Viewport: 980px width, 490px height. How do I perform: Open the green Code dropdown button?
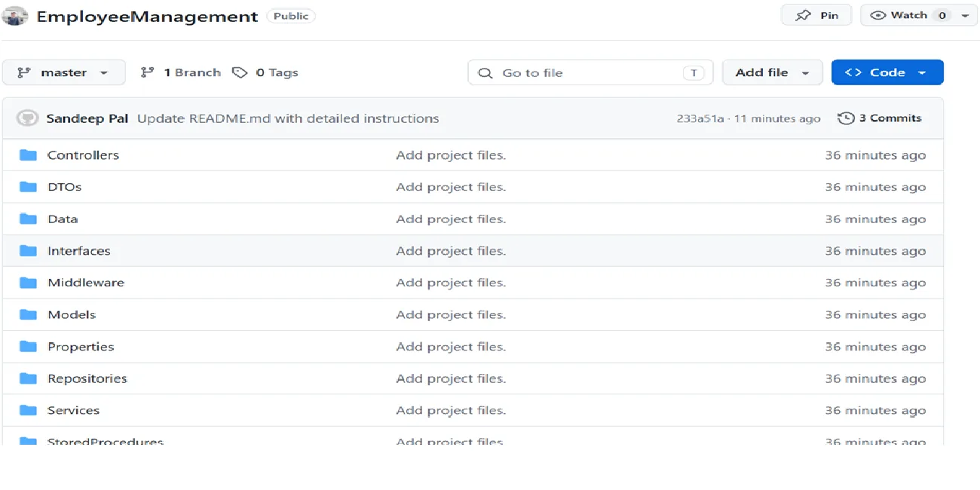pos(887,72)
